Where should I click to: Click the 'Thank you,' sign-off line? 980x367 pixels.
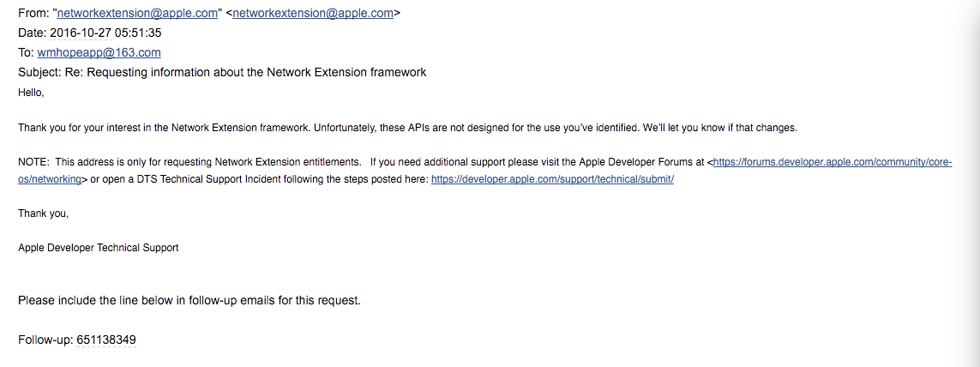[x=43, y=214]
